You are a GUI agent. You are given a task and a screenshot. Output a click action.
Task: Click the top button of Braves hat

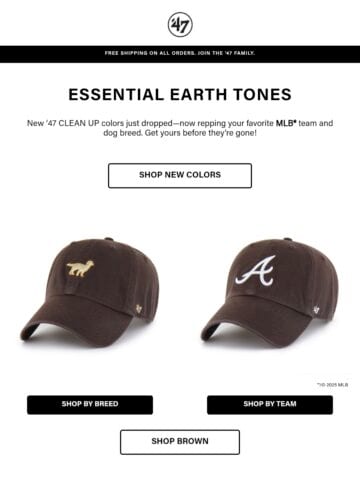287,239
